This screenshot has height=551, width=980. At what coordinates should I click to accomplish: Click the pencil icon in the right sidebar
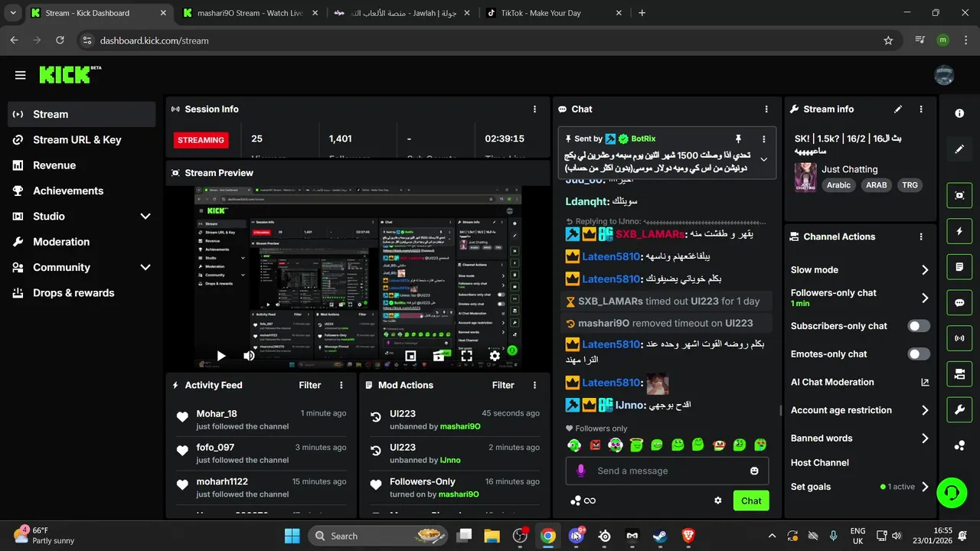tap(959, 149)
